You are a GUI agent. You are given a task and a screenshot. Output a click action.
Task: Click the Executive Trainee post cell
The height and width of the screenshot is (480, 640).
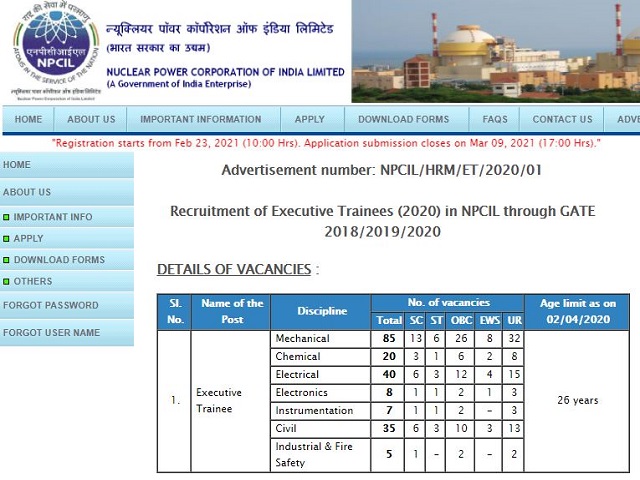231,401
